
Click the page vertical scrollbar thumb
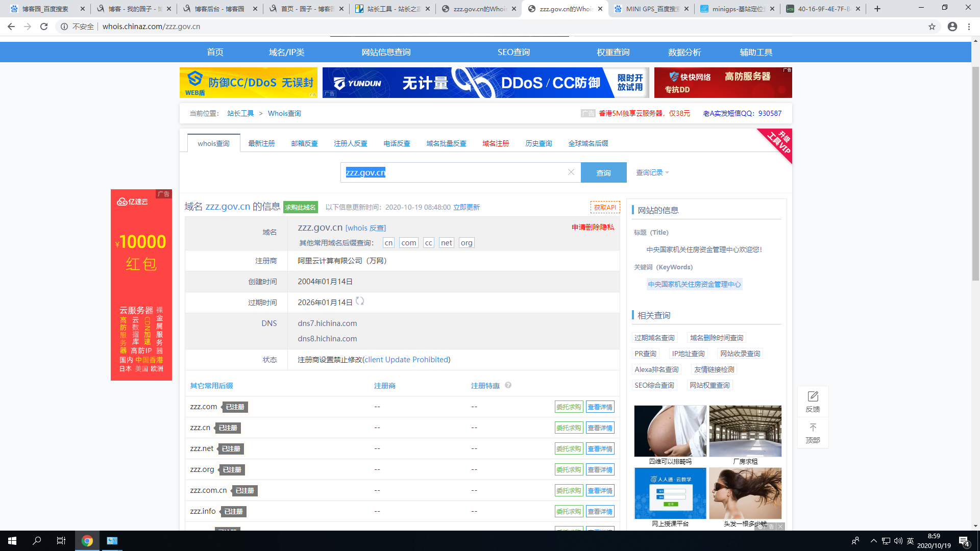click(x=975, y=173)
